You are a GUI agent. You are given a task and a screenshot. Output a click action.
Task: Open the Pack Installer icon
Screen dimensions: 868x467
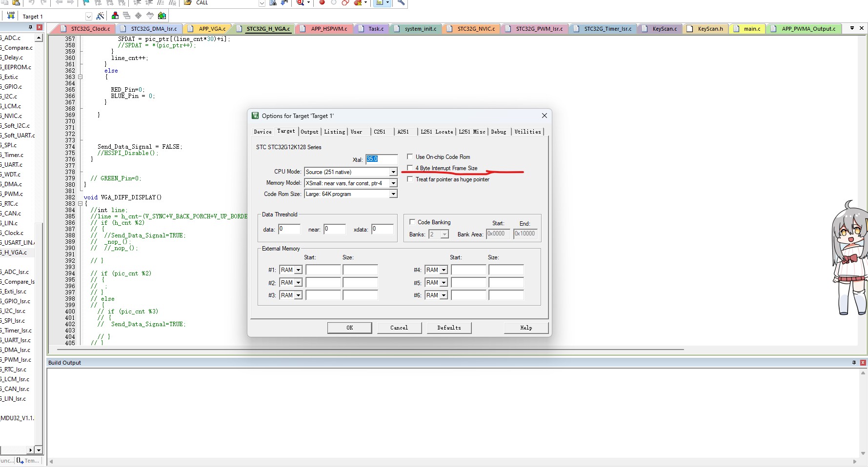tap(162, 16)
